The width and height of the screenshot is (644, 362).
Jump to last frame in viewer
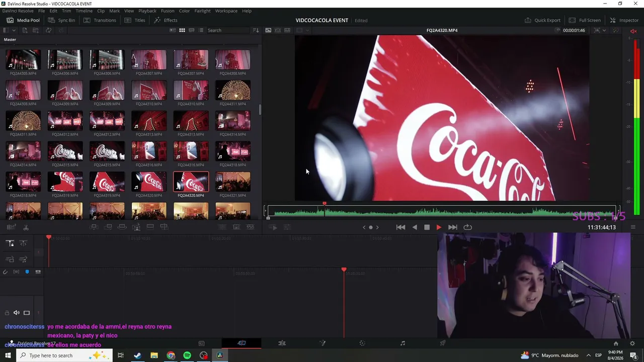[453, 227]
